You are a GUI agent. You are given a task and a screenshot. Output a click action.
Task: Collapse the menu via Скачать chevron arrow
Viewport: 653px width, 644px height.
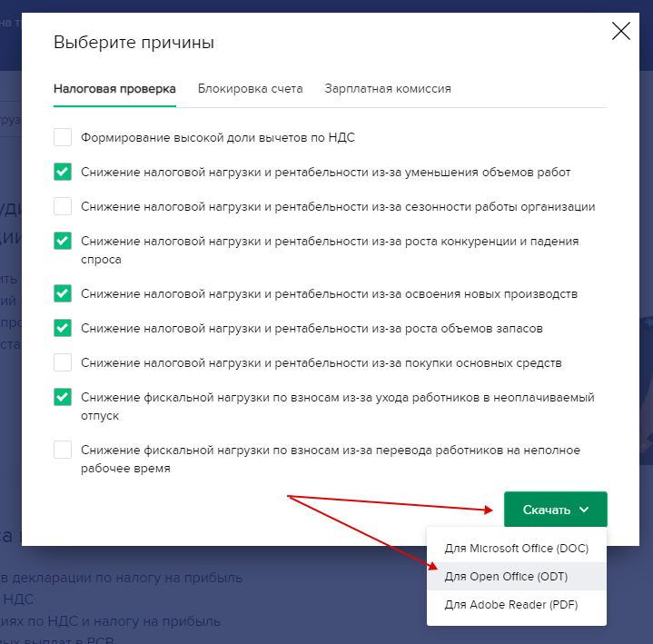tap(584, 510)
